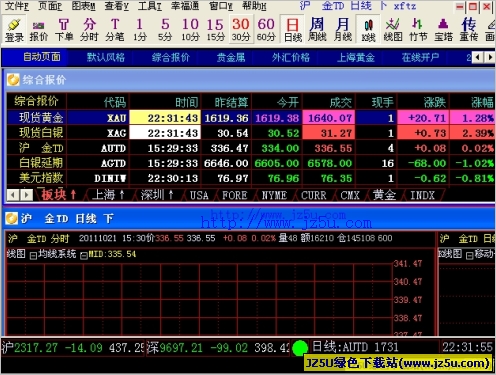Select the 60分 period icon
496x375 pixels.
coord(266,30)
